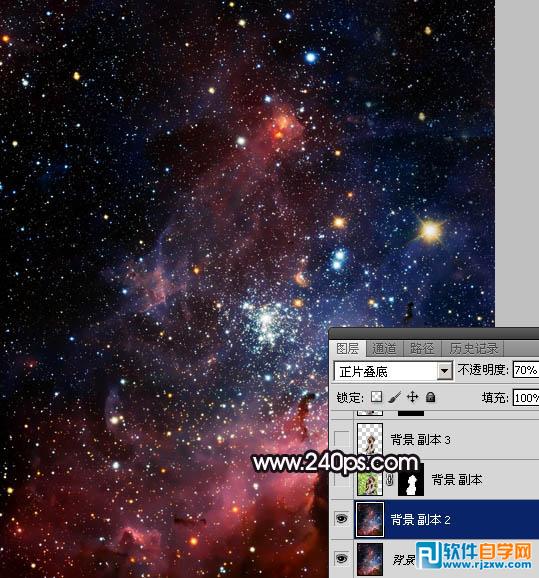539x578 pixels.
Task: Click the 正片叠底 blend mode box
Action: tap(393, 371)
